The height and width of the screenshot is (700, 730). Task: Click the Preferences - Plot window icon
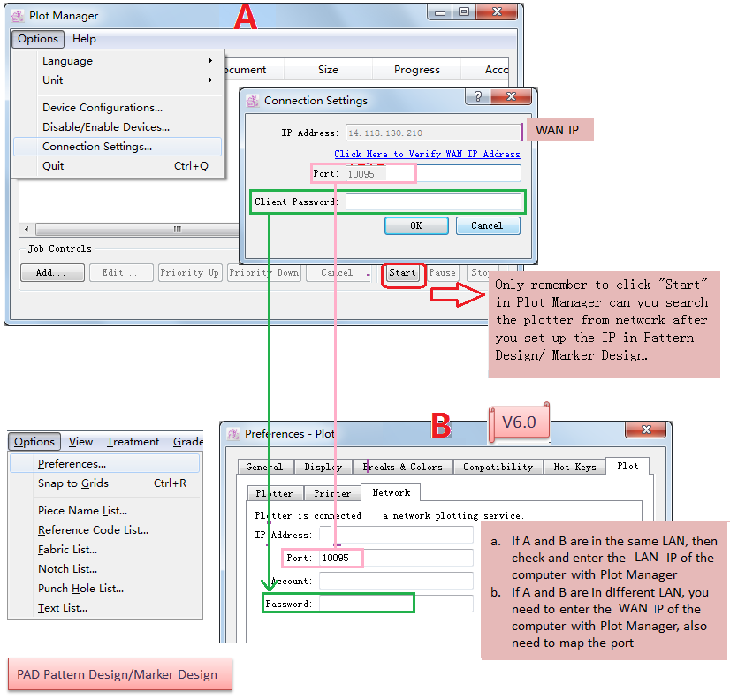(233, 434)
